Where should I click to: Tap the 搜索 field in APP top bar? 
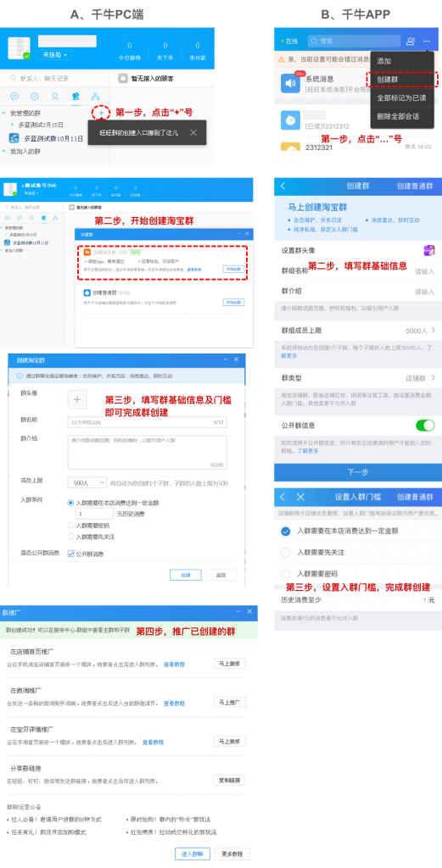(x=354, y=41)
